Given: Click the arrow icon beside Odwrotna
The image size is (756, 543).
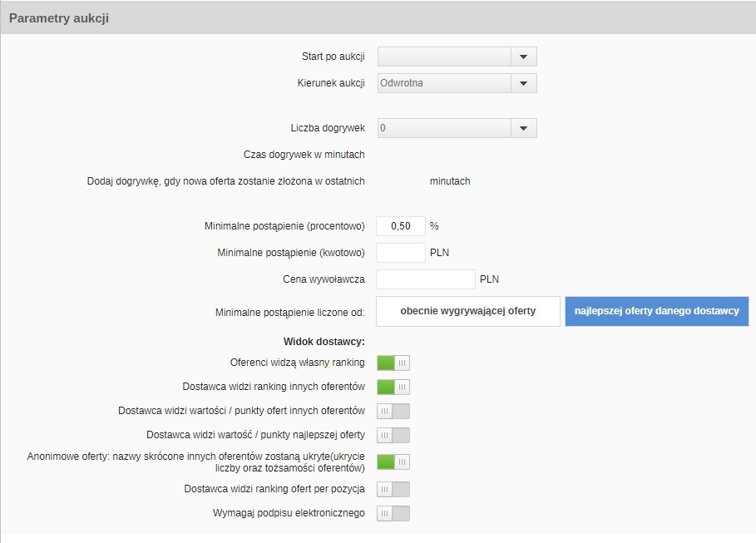Looking at the screenshot, I should (523, 83).
